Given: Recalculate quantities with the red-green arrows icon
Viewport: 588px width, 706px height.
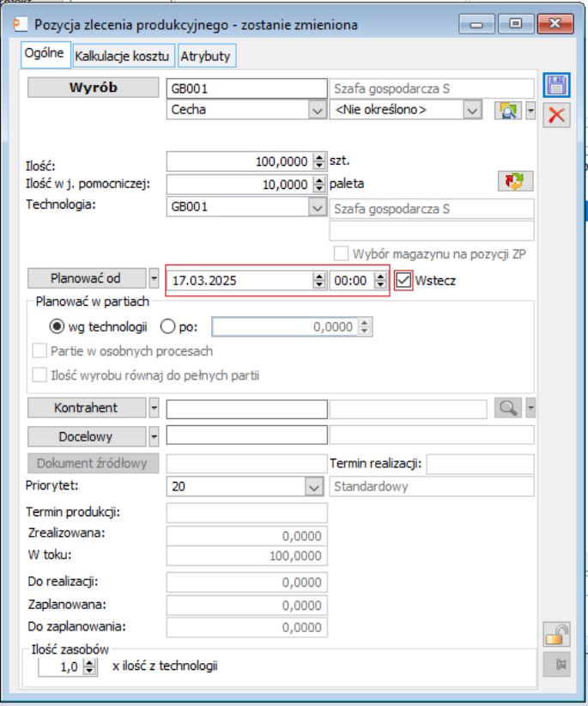Looking at the screenshot, I should point(515,181).
